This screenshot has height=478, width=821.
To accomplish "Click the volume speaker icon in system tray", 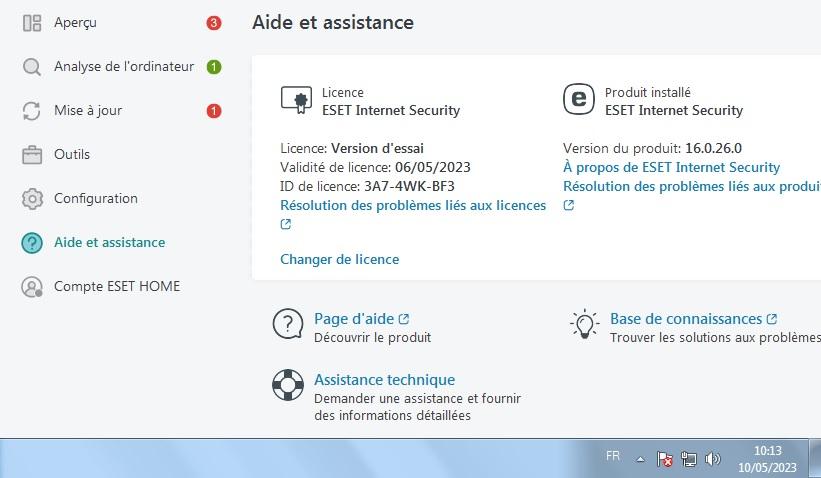I will [x=712, y=460].
